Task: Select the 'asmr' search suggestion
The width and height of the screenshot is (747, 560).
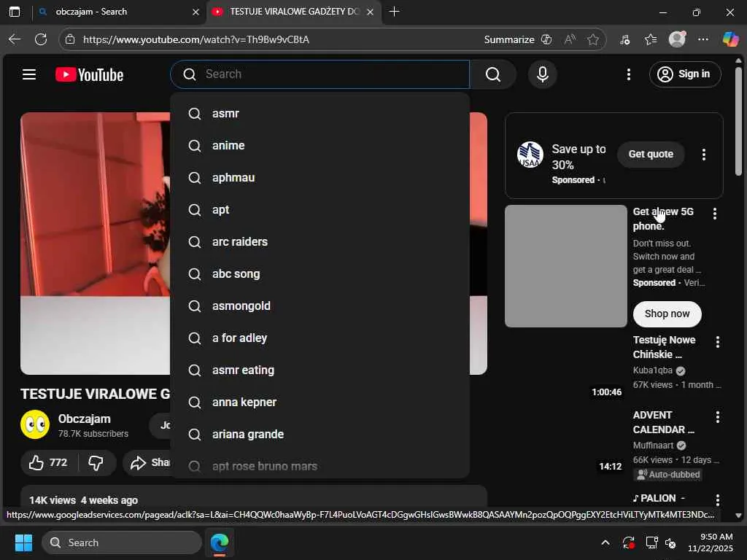Action: pos(320,113)
